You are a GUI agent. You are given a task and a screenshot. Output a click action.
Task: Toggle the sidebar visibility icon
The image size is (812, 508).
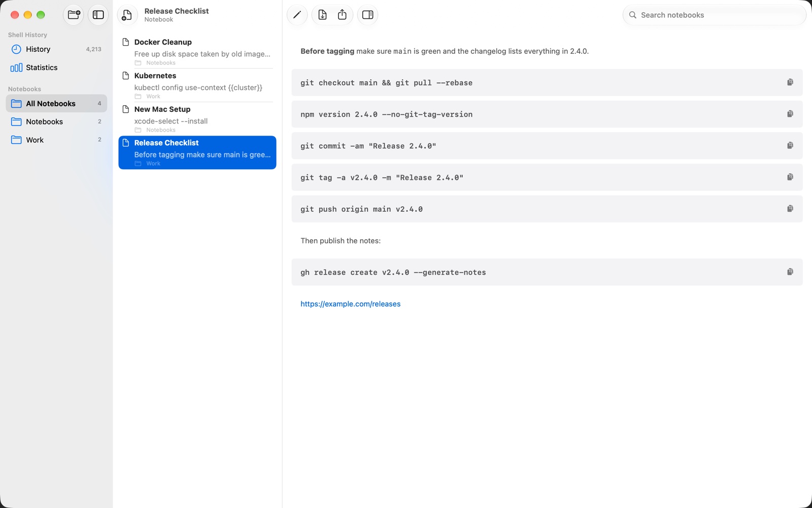pos(98,15)
